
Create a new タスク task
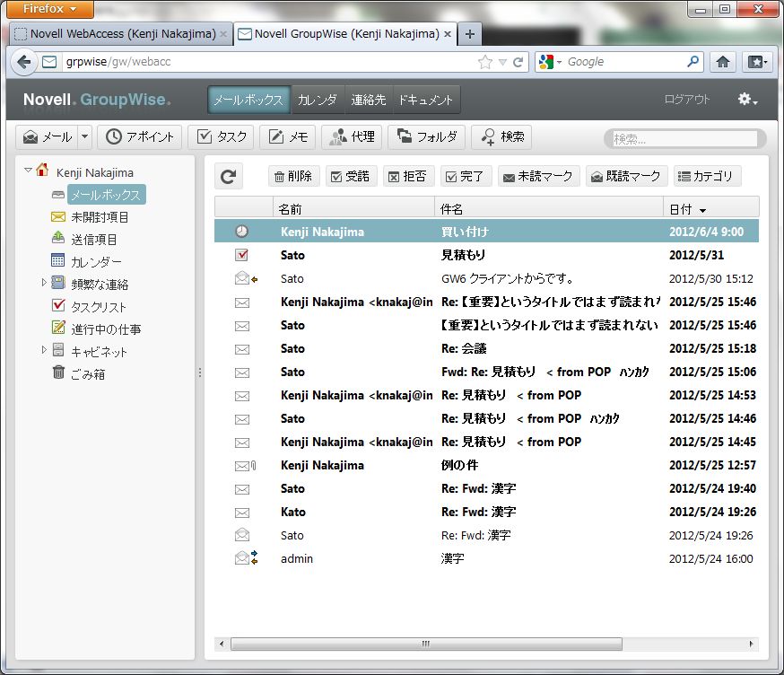pos(222,136)
